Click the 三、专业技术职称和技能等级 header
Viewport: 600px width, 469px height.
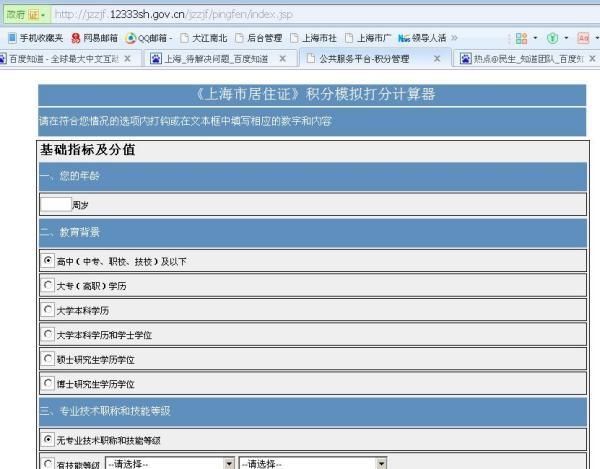point(313,411)
